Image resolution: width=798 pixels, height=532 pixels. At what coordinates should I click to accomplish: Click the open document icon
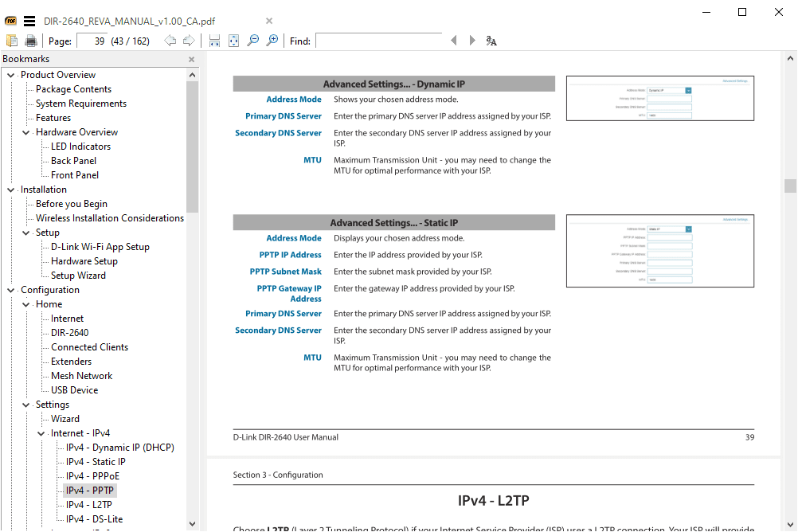12,41
